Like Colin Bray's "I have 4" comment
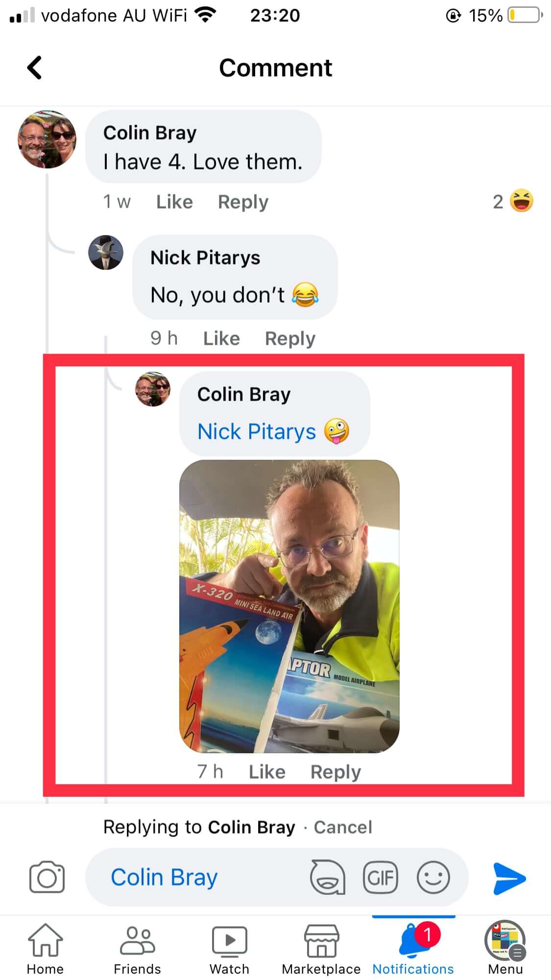 tap(174, 202)
